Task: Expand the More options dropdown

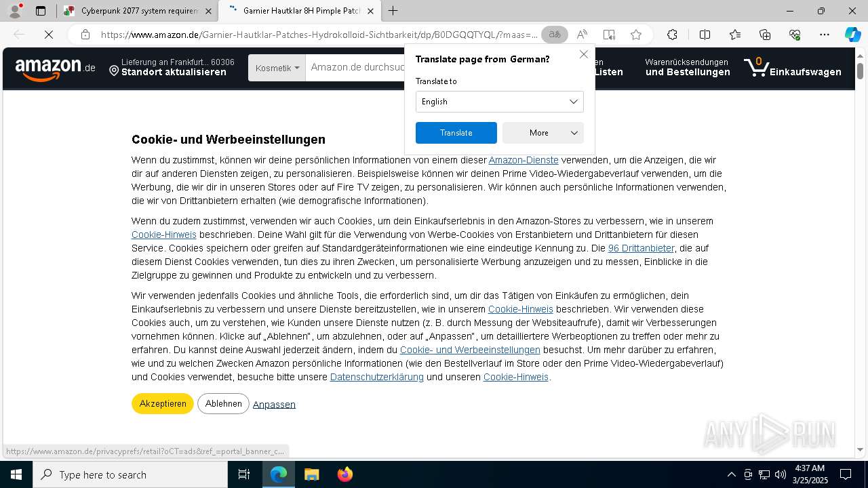Action: tap(542, 133)
